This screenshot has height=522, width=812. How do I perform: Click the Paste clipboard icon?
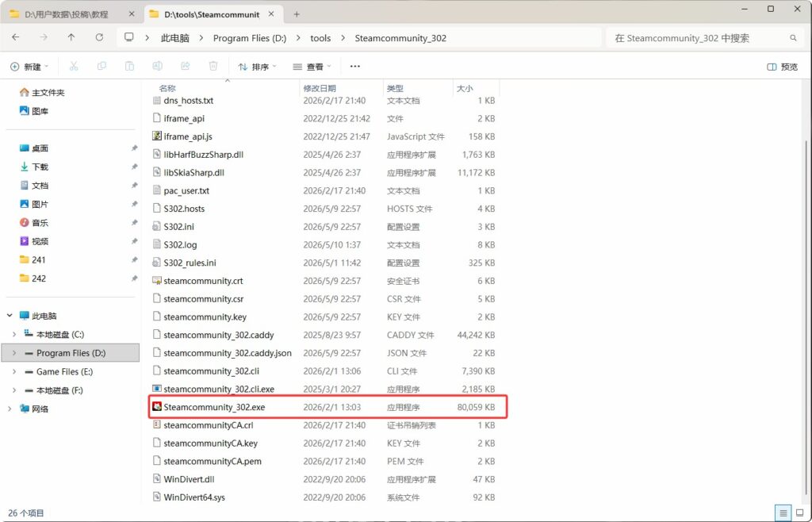(129, 67)
